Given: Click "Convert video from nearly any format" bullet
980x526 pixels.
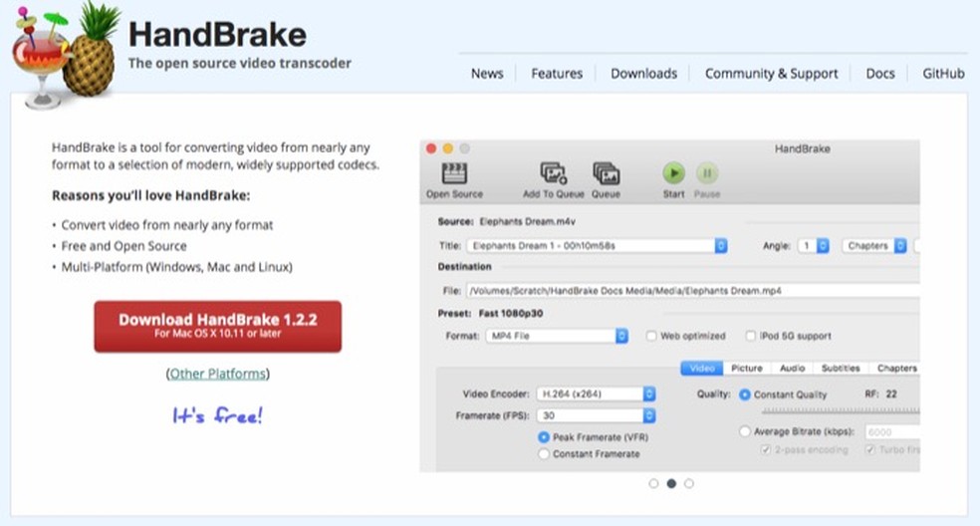Looking at the screenshot, I should click(x=167, y=224).
